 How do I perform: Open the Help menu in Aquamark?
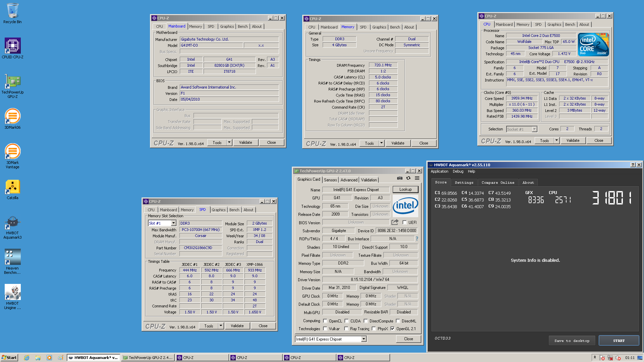pos(471,171)
